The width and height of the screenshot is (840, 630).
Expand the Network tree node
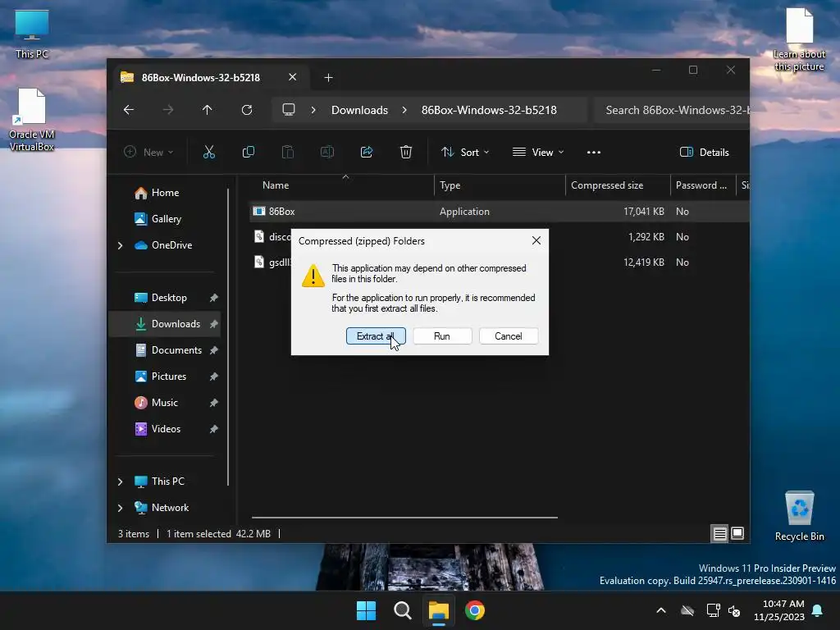[x=120, y=508]
